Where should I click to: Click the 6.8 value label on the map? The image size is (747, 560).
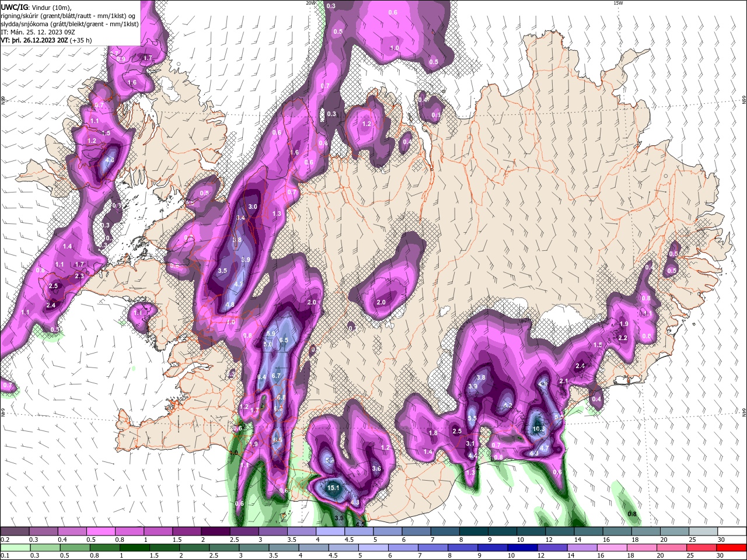tap(281, 397)
